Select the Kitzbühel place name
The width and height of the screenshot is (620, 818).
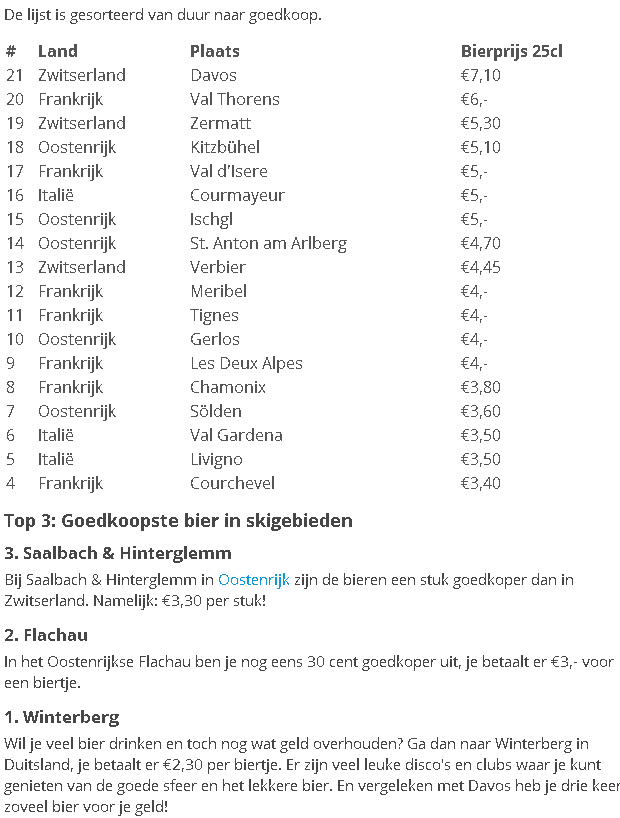pyautogui.click(x=225, y=147)
